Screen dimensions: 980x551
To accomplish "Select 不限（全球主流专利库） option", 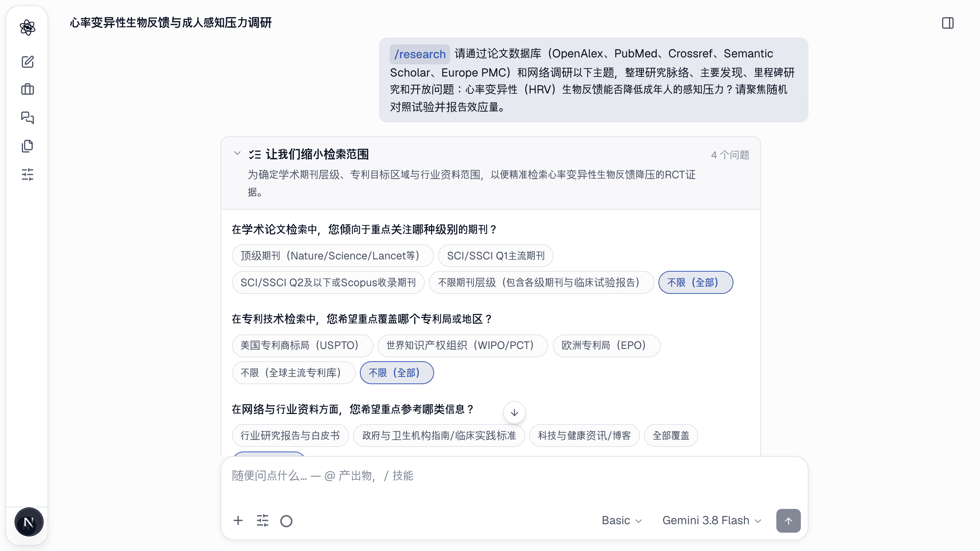I will tap(294, 373).
